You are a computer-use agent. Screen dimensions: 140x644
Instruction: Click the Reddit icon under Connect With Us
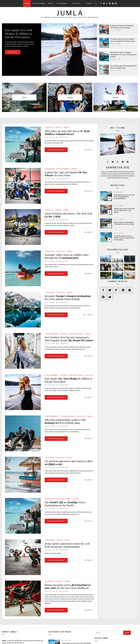(110, 297)
